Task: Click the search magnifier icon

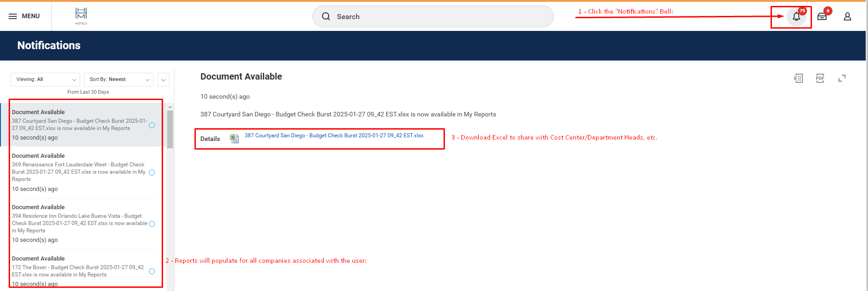Action: pyautogui.click(x=326, y=16)
